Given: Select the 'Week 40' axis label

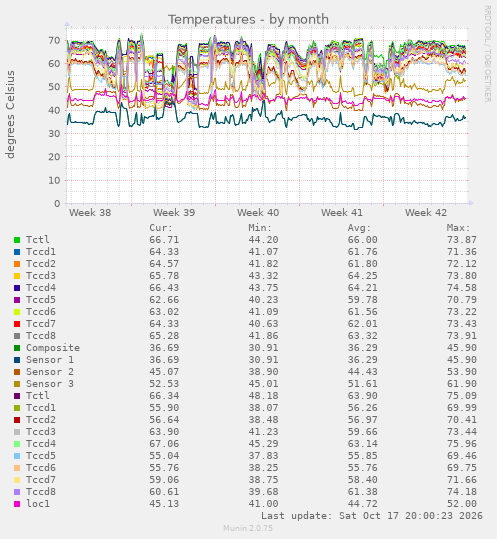Looking at the screenshot, I should (x=258, y=212).
